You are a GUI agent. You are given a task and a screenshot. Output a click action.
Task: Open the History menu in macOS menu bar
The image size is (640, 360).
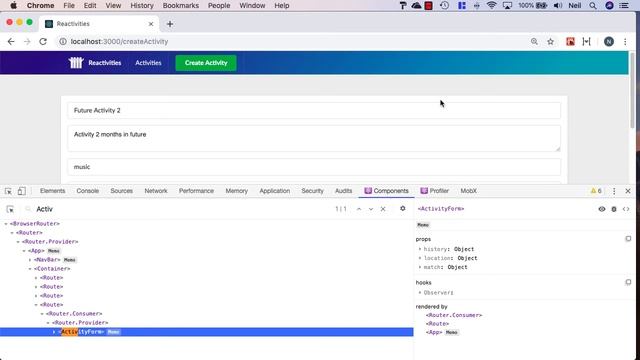point(142,6)
